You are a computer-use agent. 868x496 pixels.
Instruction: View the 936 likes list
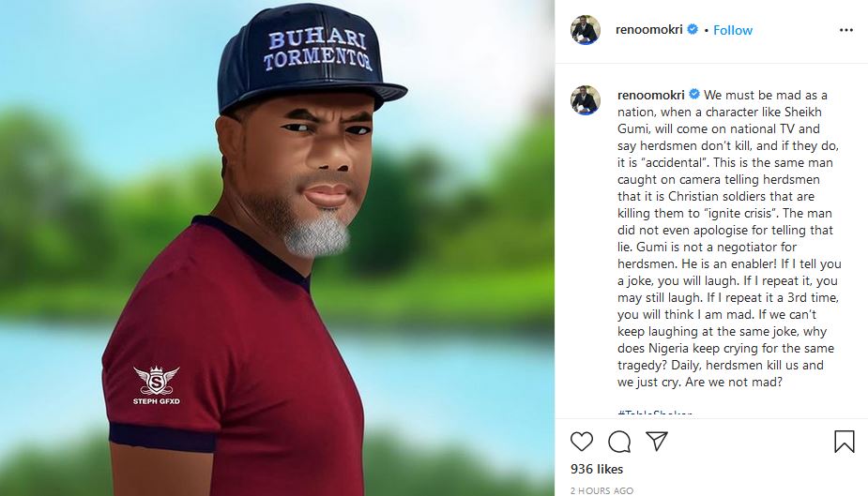[596, 467]
